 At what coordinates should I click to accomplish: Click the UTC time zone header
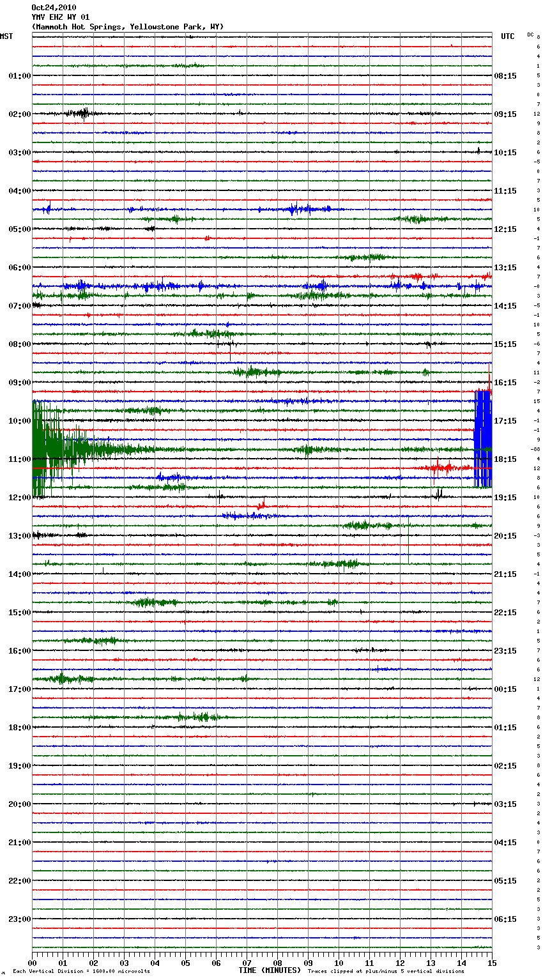pyautogui.click(x=508, y=36)
